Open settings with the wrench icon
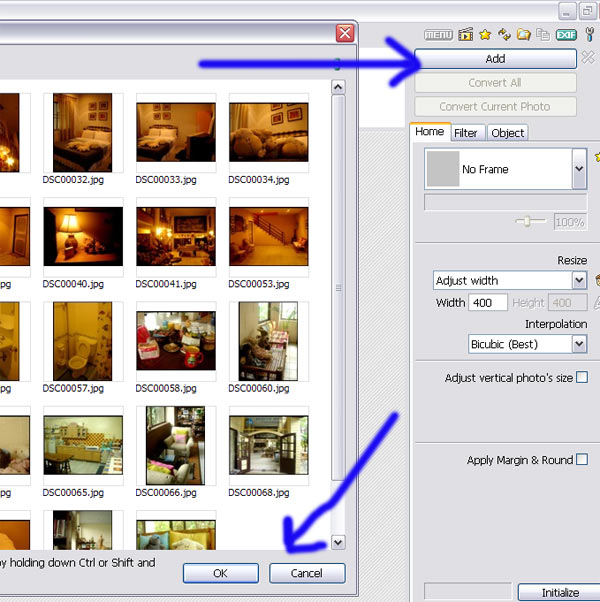Screen dimensions: 600x602 pyautogui.click(x=590, y=34)
